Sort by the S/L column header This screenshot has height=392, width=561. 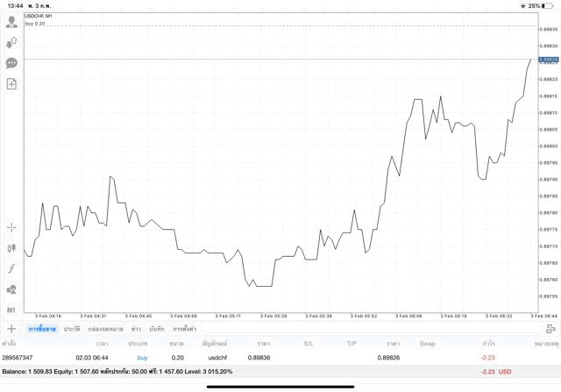click(308, 343)
